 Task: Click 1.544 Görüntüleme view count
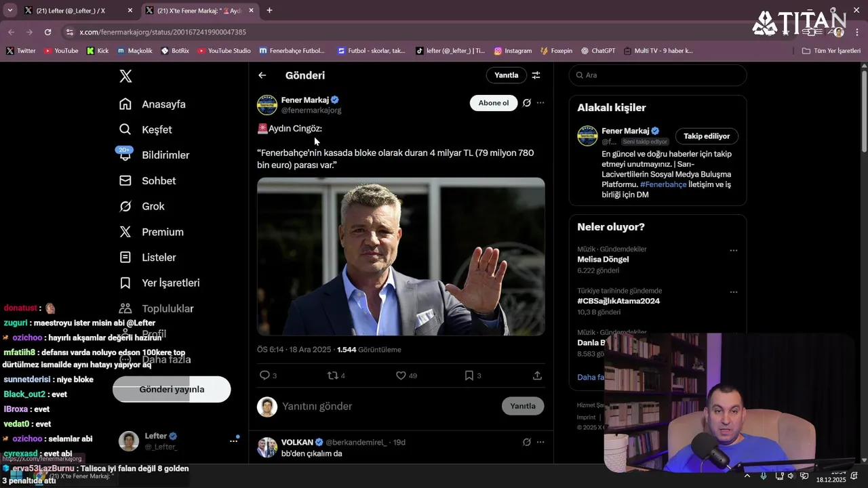point(369,350)
